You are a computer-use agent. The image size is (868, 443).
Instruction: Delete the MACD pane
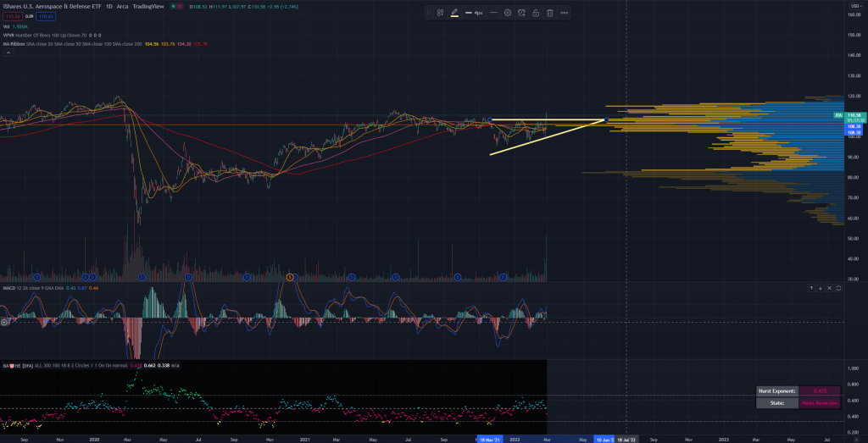828,289
